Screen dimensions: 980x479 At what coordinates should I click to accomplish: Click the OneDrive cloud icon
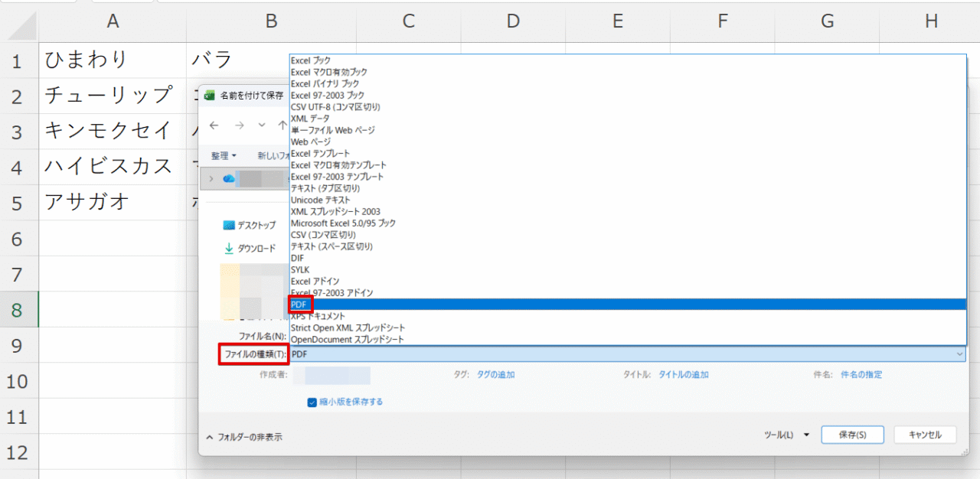pos(229,178)
